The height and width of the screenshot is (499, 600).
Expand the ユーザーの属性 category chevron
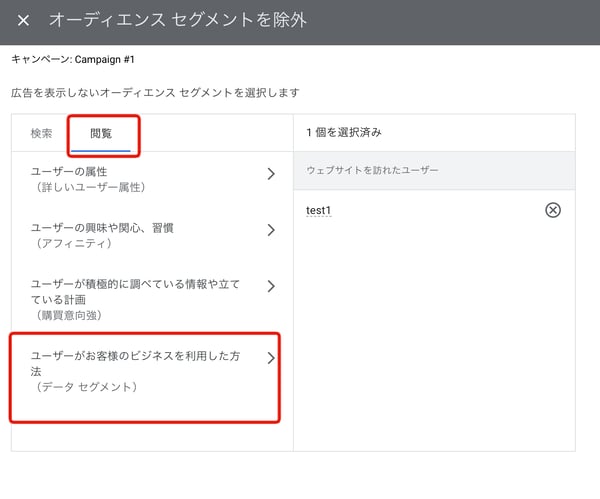pos(271,174)
